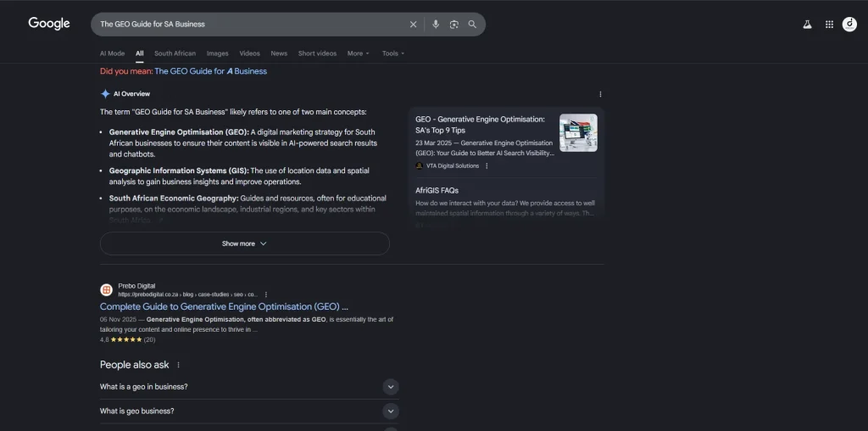Click 'South African Economic Geography:' bullet heading
Viewport: 868px width, 431px height.
point(174,199)
